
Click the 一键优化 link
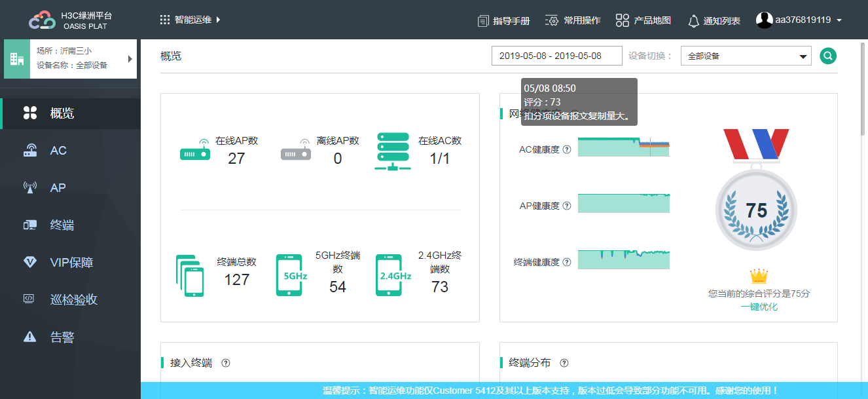[759, 307]
